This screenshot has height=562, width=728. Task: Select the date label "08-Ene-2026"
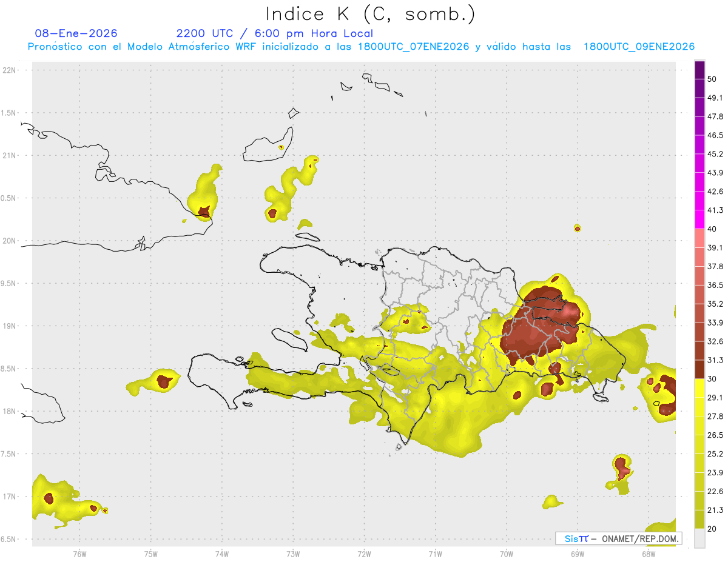(x=76, y=33)
